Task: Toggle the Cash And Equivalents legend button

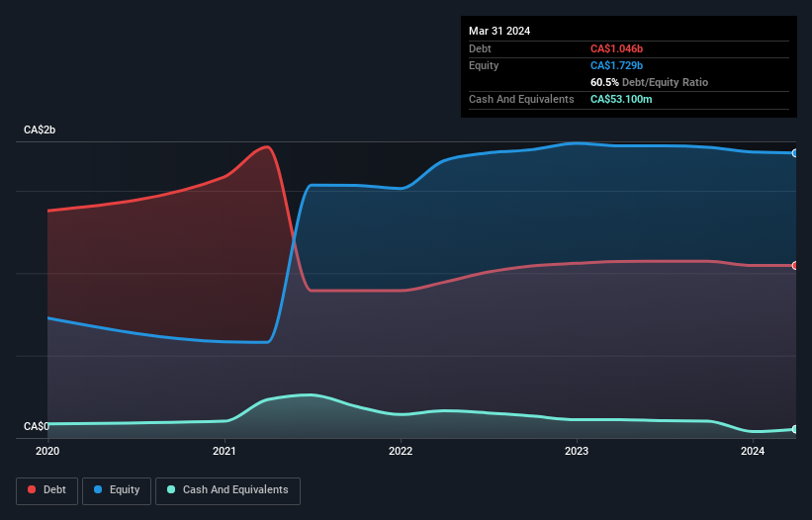Action: [227, 490]
